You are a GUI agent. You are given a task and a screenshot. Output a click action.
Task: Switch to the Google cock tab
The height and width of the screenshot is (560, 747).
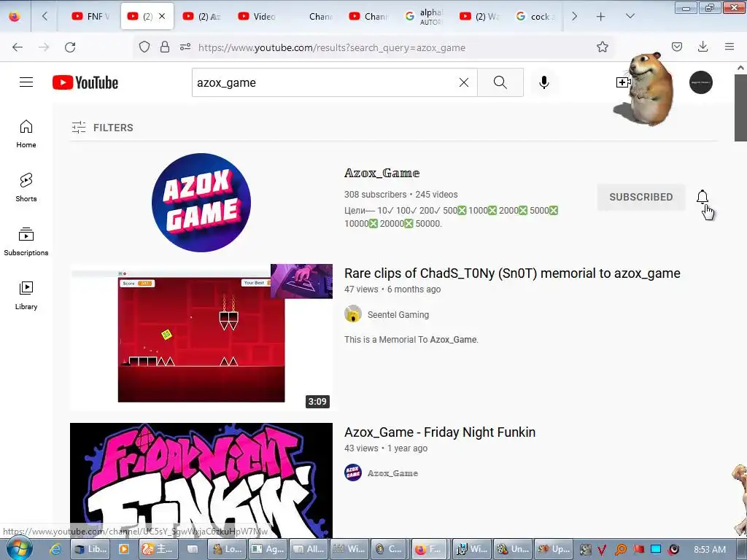(535, 16)
